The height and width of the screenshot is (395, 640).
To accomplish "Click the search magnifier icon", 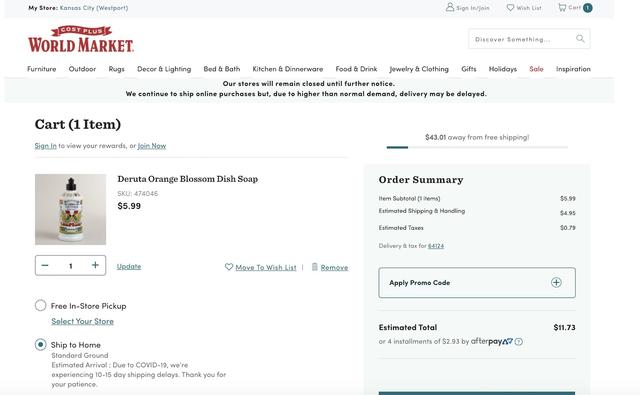I will 580,39.
